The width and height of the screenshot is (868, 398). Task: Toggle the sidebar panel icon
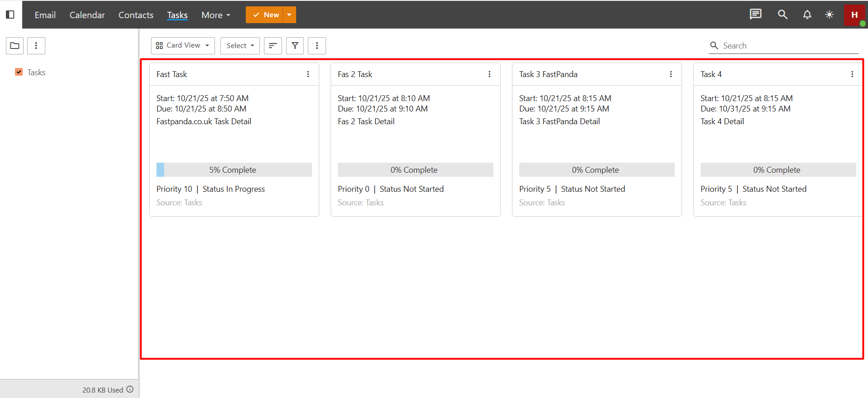pos(10,15)
